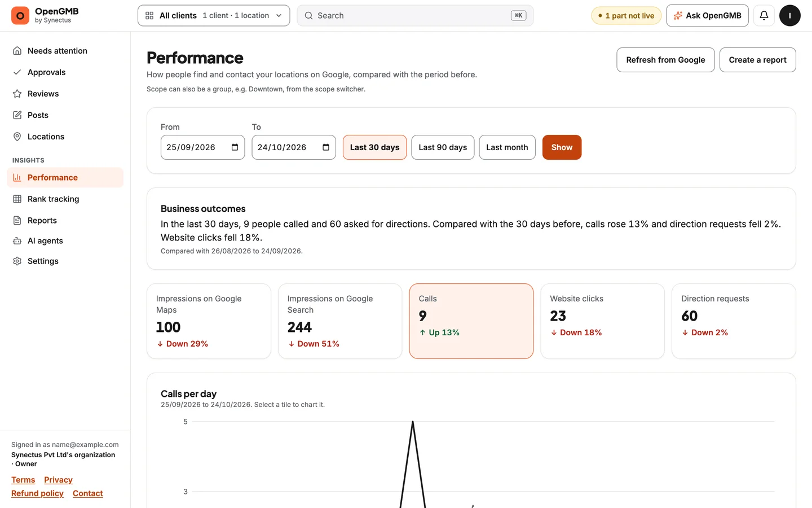Image resolution: width=812 pixels, height=508 pixels.
Task: Click the Approvals checkmark icon
Action: (17, 72)
